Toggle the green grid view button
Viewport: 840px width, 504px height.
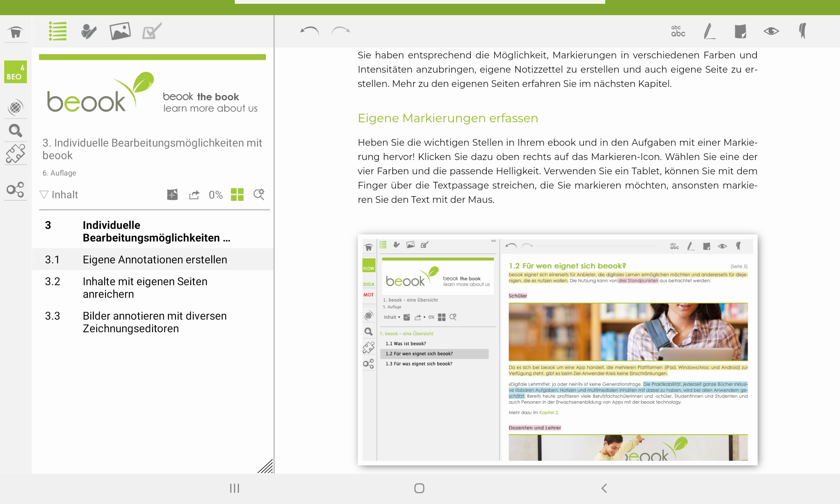click(237, 194)
